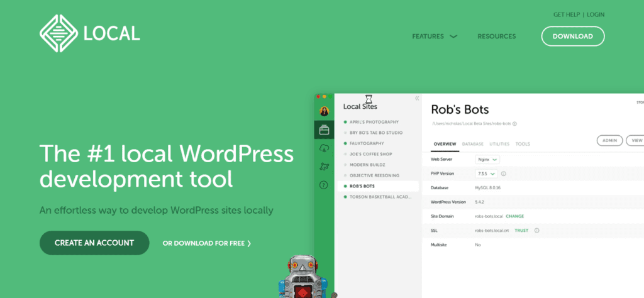Open the Web Server Nginx dropdown
This screenshot has width=644, height=298.
[487, 159]
